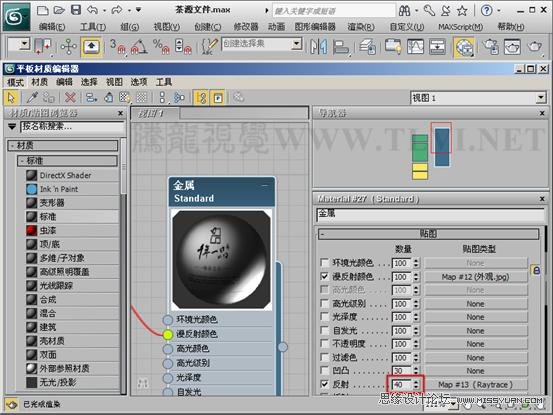Adjust the 反射 amount spinner
Viewport: 553px width, 415px height.
[x=416, y=384]
